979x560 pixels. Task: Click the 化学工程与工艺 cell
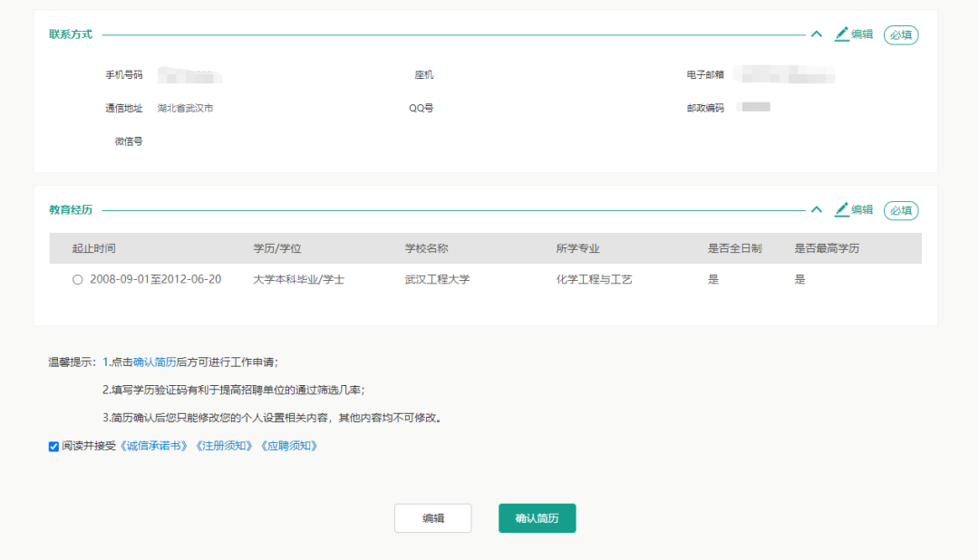coord(594,280)
